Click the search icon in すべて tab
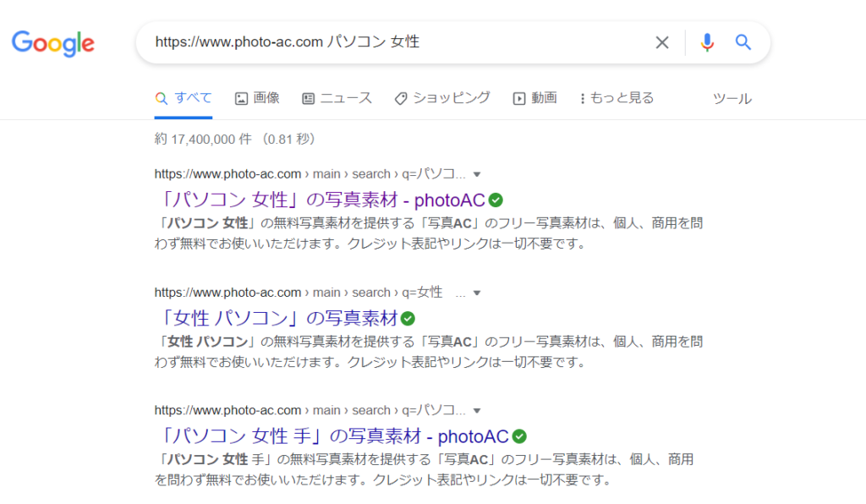The height and width of the screenshot is (504, 866). click(162, 99)
